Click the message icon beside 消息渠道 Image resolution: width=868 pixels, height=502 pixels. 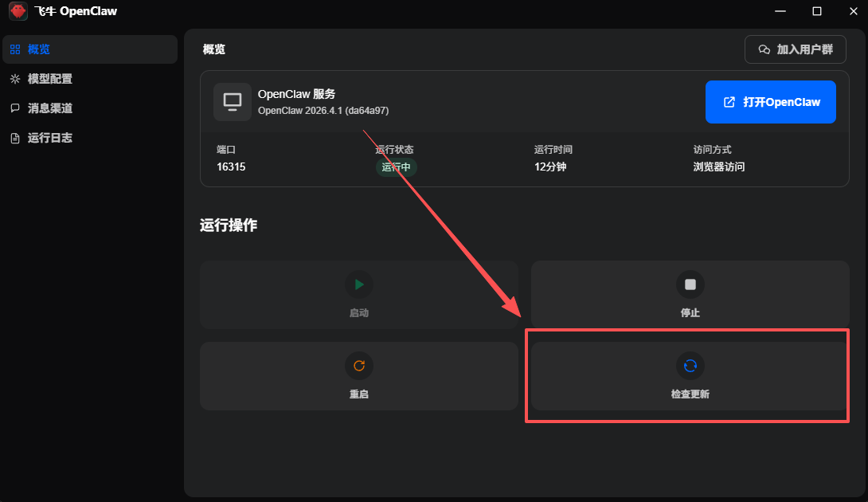click(x=15, y=108)
